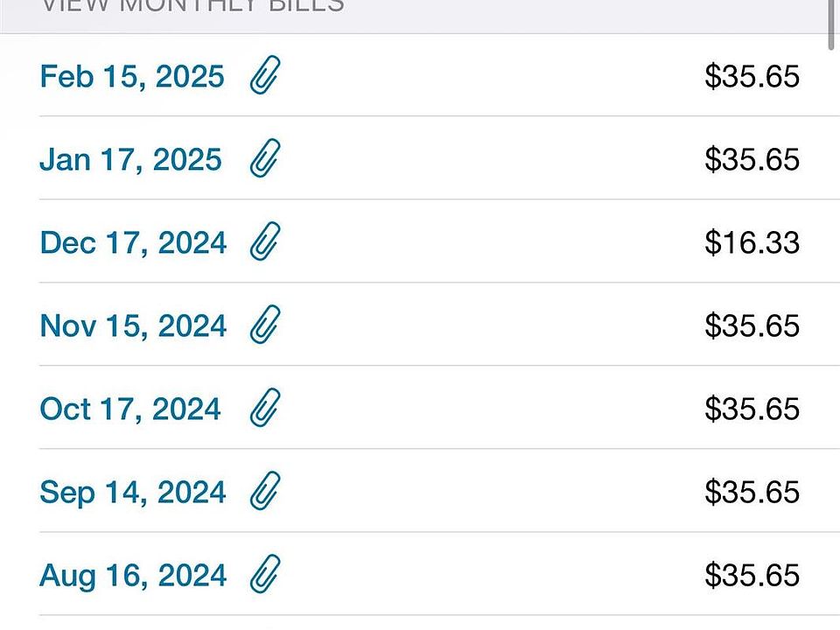Open the Aug 16, 2024 attachment icon
This screenshot has height=630, width=840.
pyautogui.click(x=264, y=575)
